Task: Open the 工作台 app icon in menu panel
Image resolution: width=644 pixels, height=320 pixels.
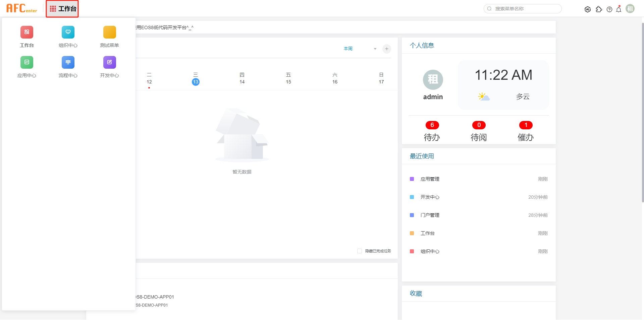Action: tap(27, 33)
